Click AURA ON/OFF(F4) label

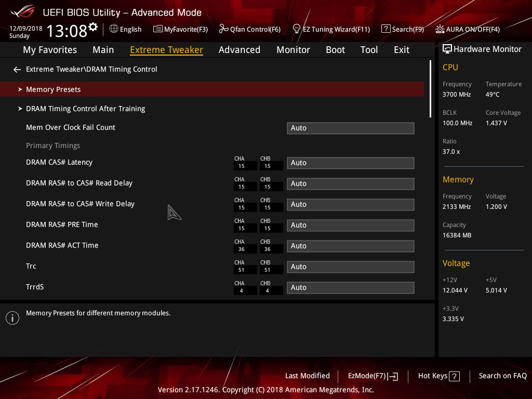(473, 30)
